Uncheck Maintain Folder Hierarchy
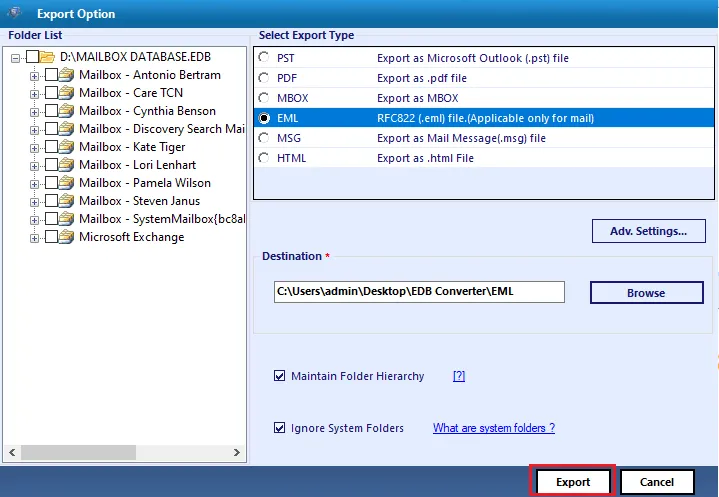Image resolution: width=719 pixels, height=497 pixels. (x=279, y=376)
